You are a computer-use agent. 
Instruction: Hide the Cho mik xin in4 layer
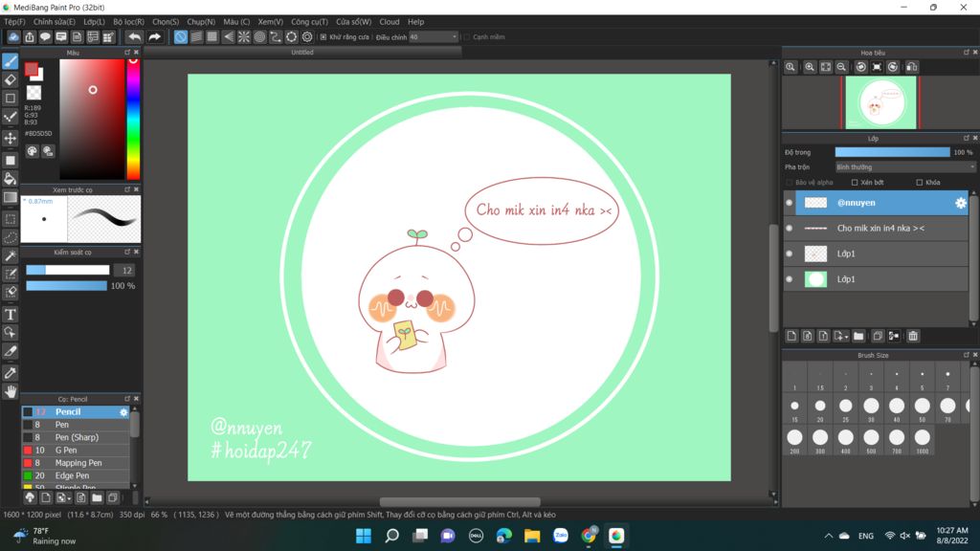tap(790, 228)
